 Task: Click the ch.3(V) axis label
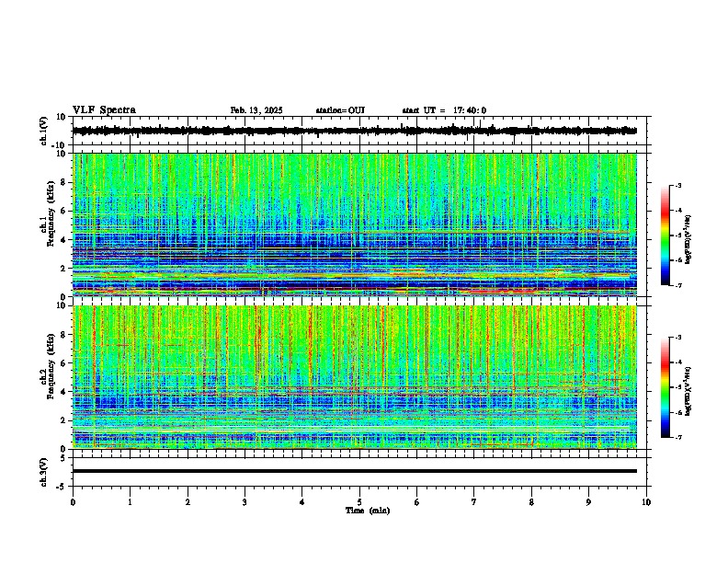(44, 472)
